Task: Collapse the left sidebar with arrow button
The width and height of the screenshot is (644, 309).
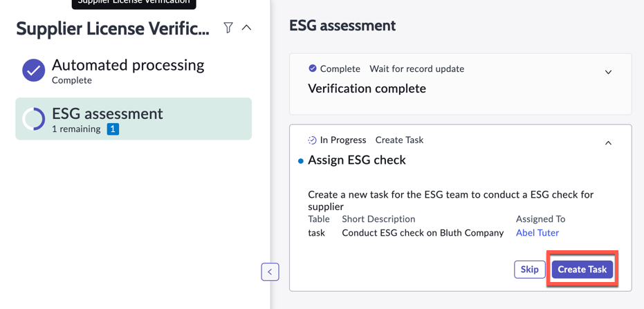Action: pos(270,272)
